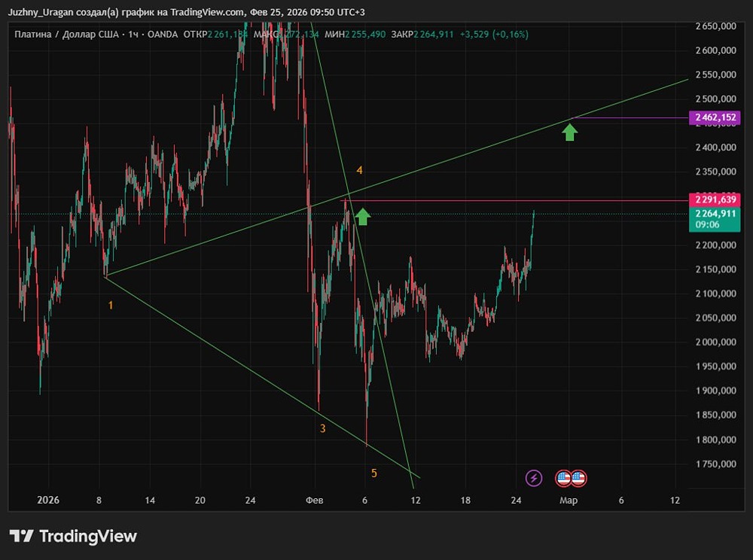Click the 2 650,000 price axis label

(x=715, y=26)
